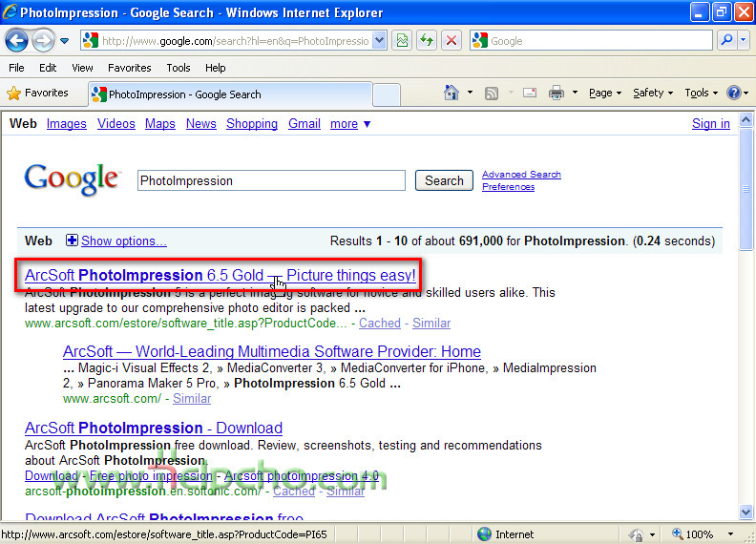Open the Advanced Search link
756x544 pixels.
point(521,174)
